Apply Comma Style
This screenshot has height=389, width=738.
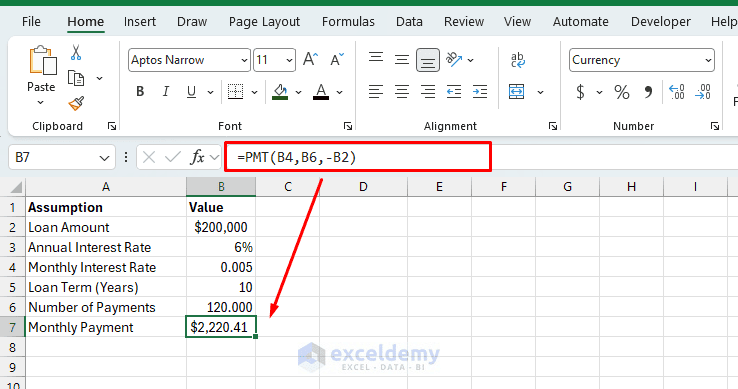point(648,92)
